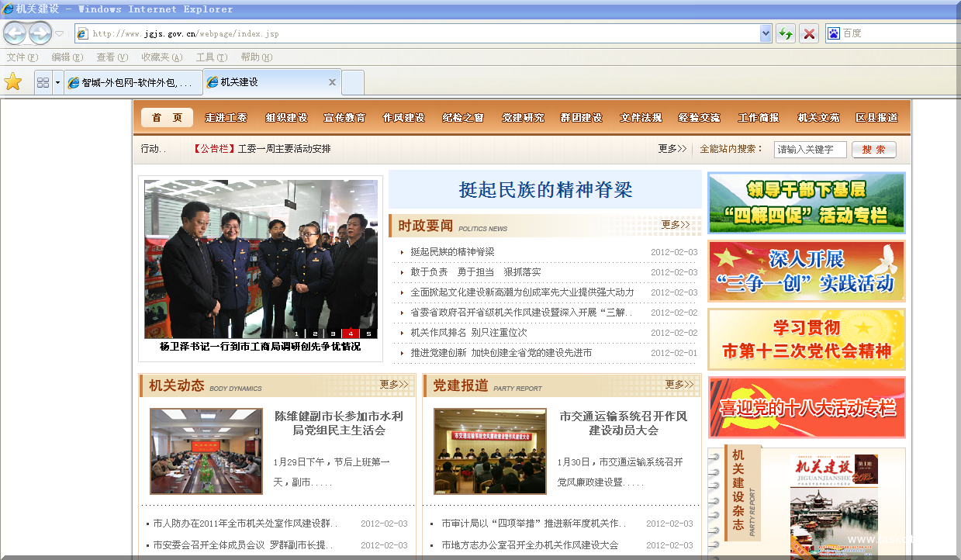Click the 请输入关键字 search input field

point(810,150)
